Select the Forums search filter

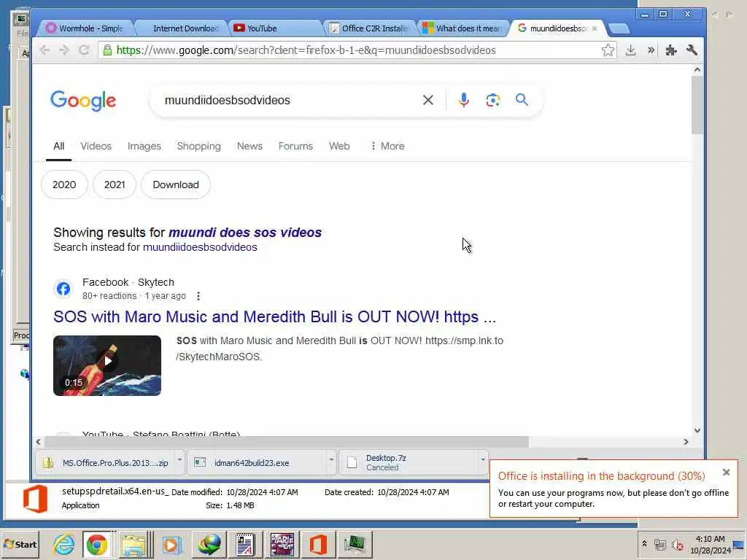pyautogui.click(x=295, y=146)
